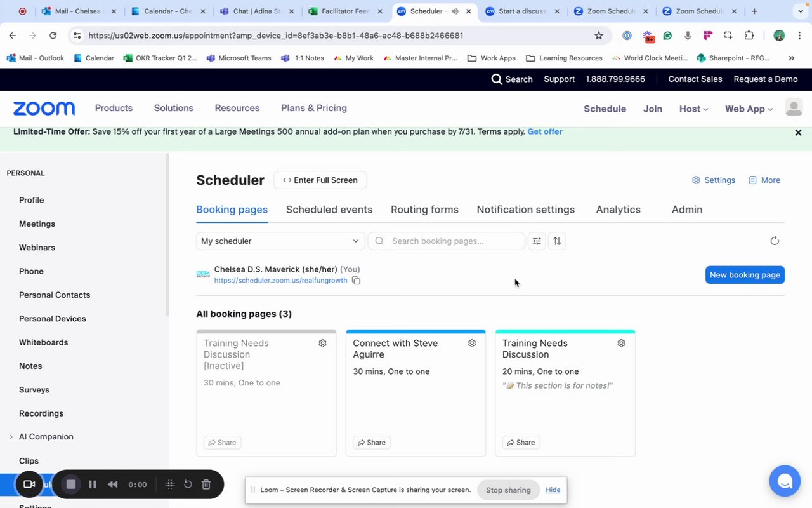Open gear on inactive Training Needs Discussion card
Viewport: 812px width, 508px height.
coord(322,343)
